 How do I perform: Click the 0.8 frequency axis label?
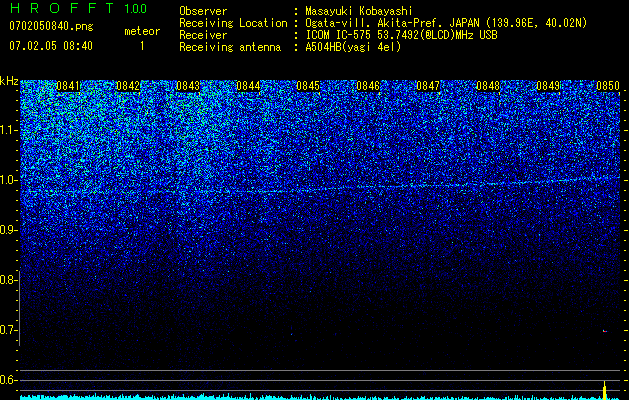click(x=7, y=280)
